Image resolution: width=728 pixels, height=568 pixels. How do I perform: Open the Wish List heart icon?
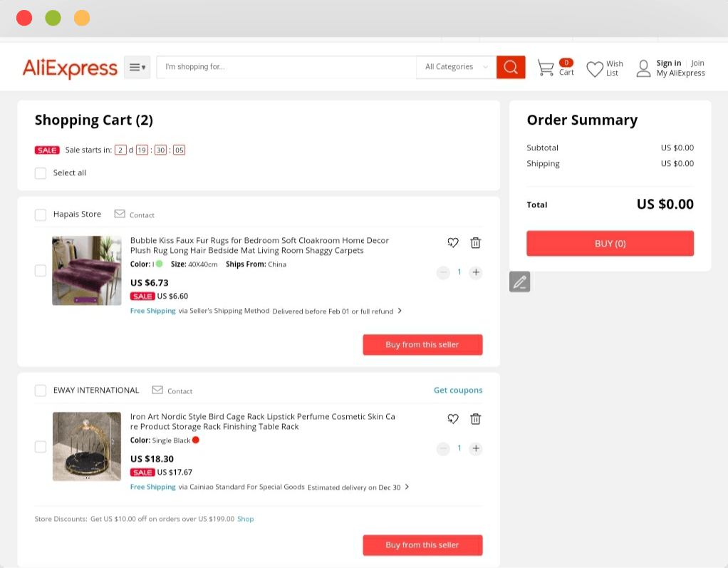[595, 68]
